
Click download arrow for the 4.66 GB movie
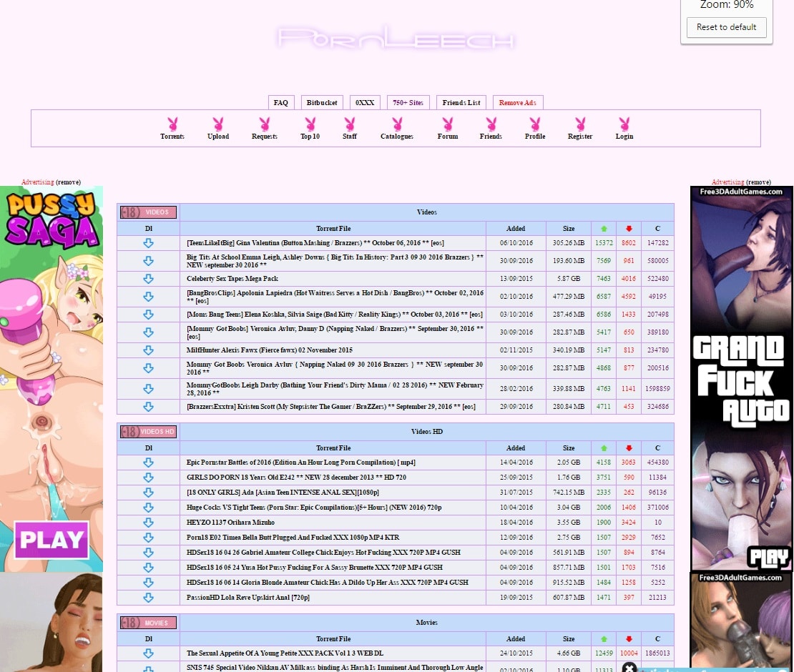coord(148,653)
